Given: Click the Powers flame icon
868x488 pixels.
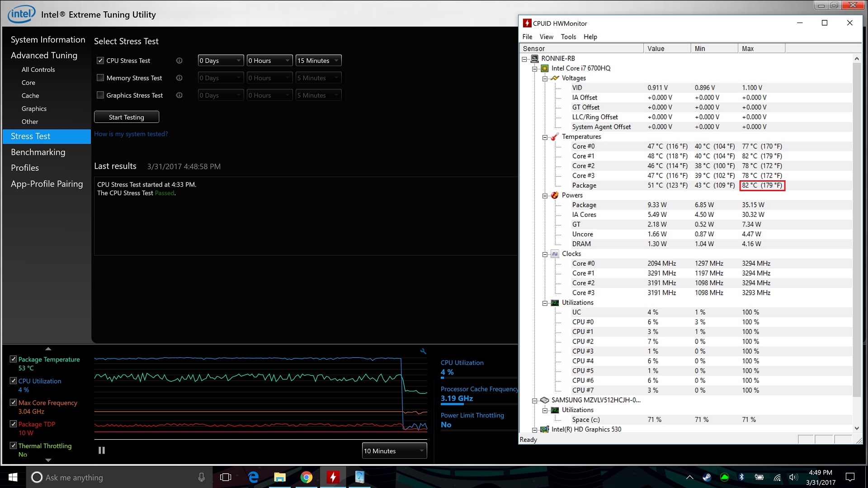Looking at the screenshot, I should pos(555,195).
